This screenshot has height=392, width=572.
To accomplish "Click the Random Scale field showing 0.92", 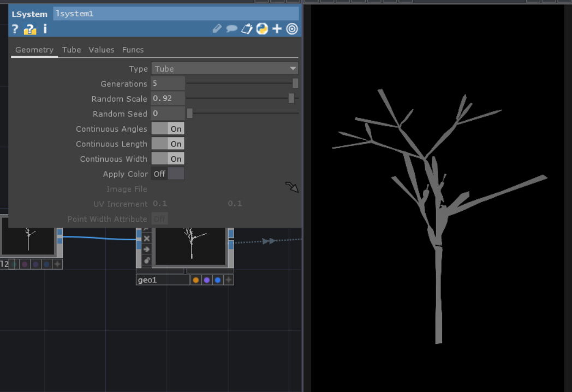I will point(168,99).
